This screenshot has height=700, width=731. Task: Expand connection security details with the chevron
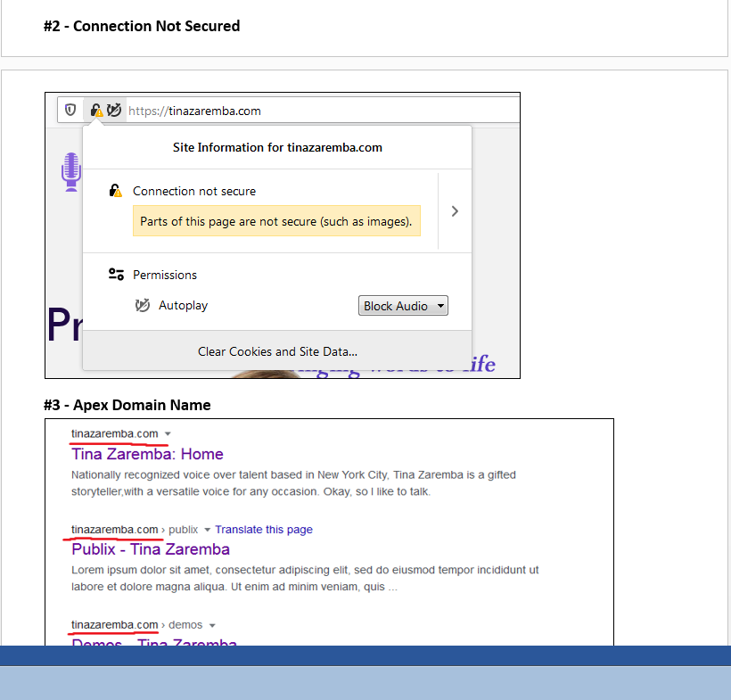[x=455, y=211]
